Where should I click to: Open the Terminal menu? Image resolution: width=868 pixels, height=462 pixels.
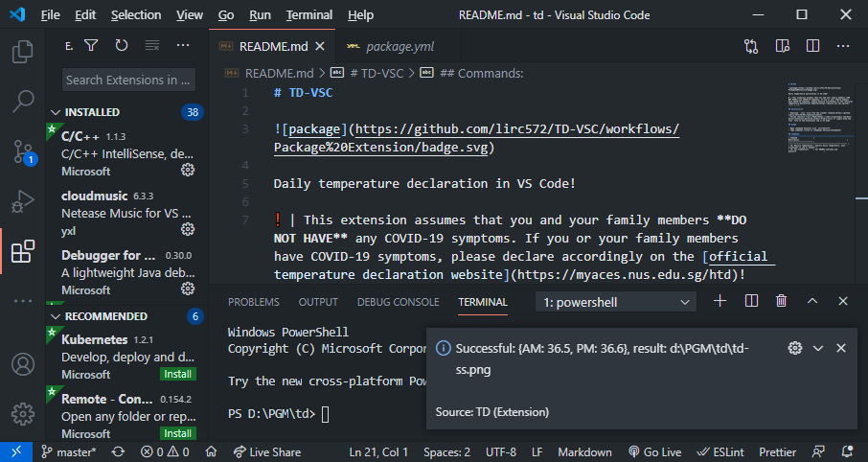click(x=308, y=15)
